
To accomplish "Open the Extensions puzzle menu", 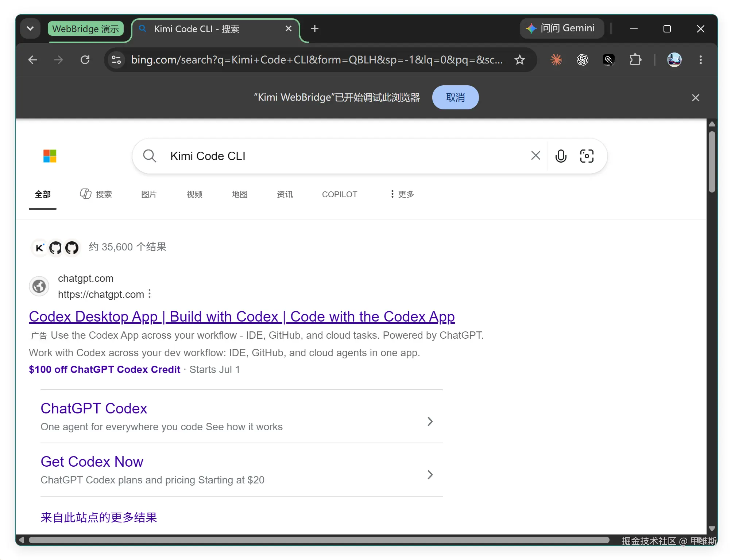I will pos(635,59).
